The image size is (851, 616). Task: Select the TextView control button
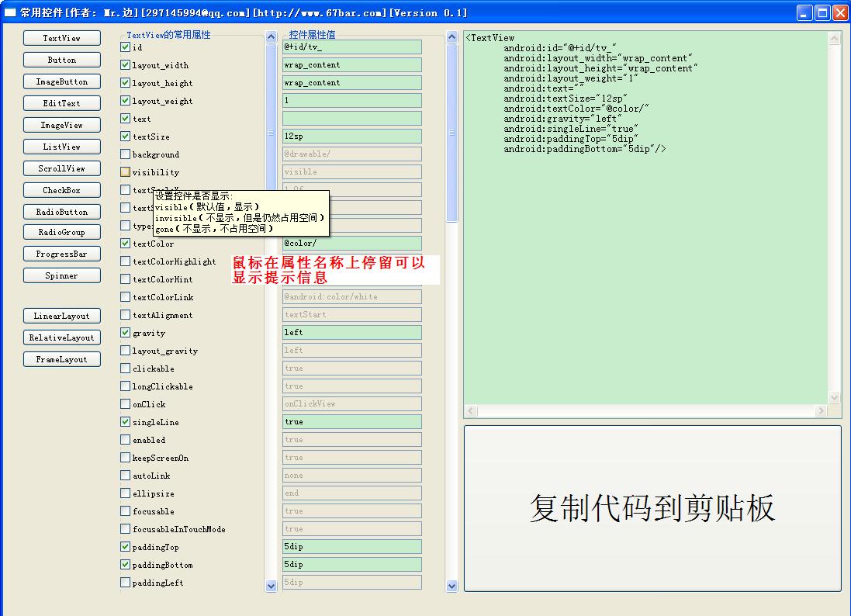point(62,38)
